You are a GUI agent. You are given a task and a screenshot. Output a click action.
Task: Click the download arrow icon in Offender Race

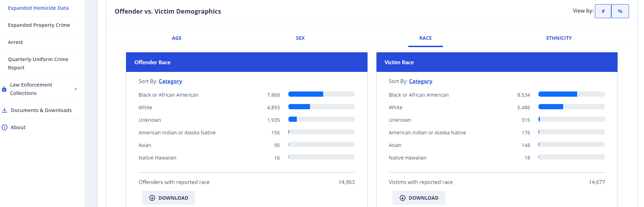(x=152, y=198)
